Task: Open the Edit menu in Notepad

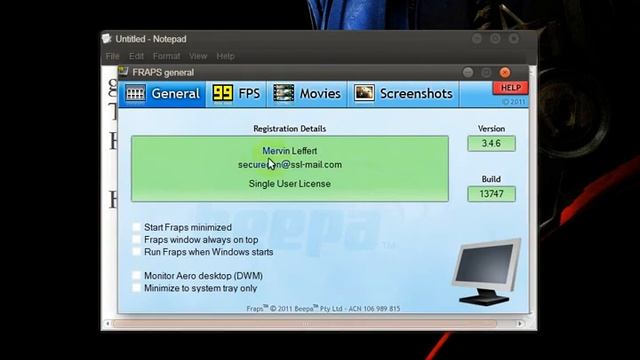Action: [x=136, y=56]
